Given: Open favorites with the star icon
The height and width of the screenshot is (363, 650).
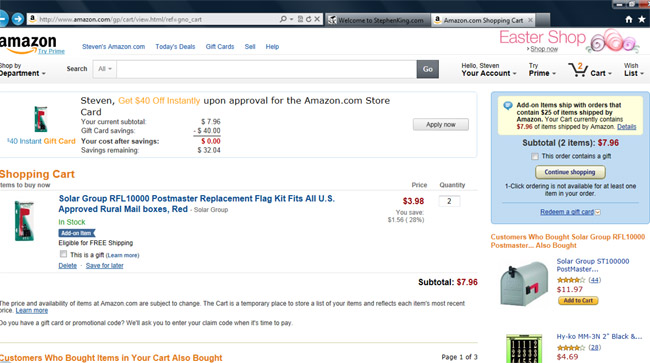Looking at the screenshot, I should (x=642, y=19).
